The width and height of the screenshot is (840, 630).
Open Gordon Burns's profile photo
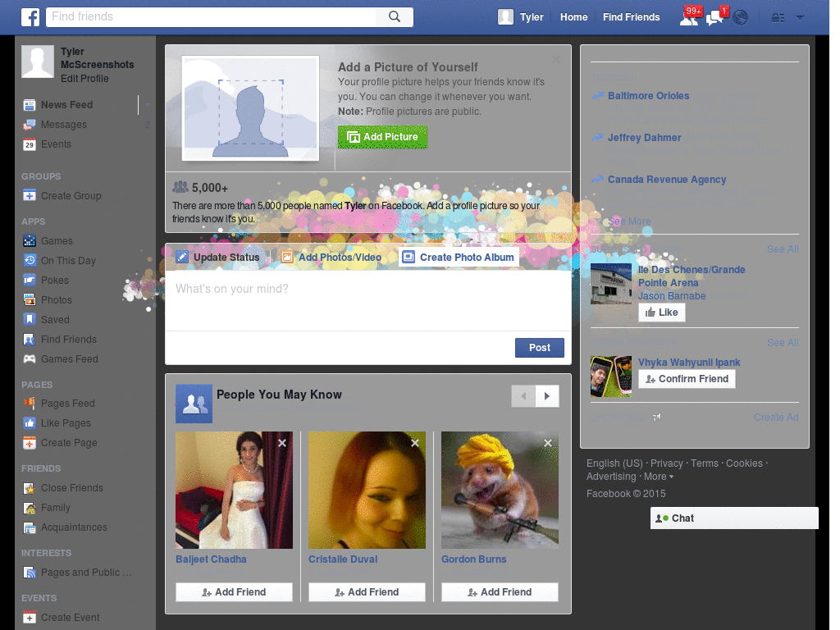500,491
